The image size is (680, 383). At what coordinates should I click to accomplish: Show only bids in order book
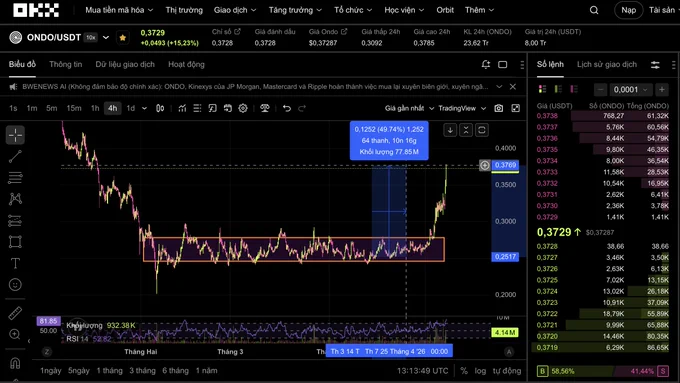(558, 89)
